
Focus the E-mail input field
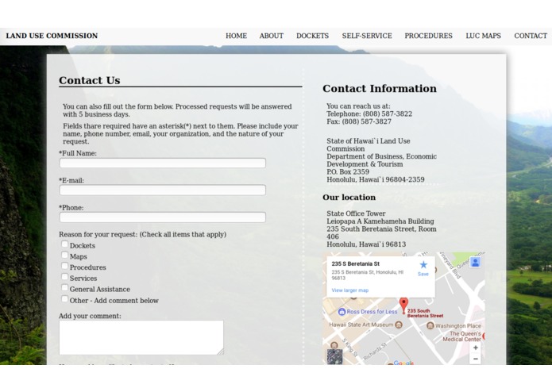[x=163, y=190]
